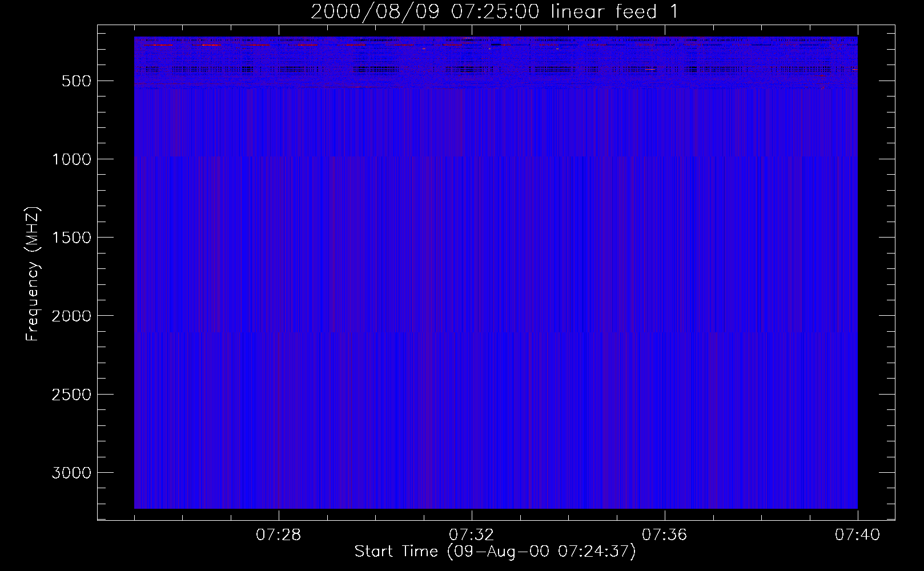The width and height of the screenshot is (924, 571).
Task: Click the 3000 frequency tick label
Action: [71, 473]
